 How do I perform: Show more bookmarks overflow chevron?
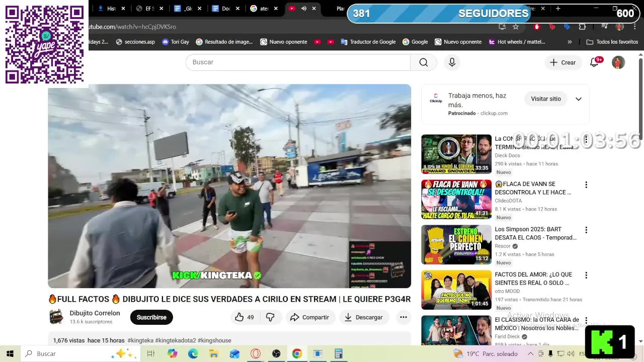coord(570,42)
